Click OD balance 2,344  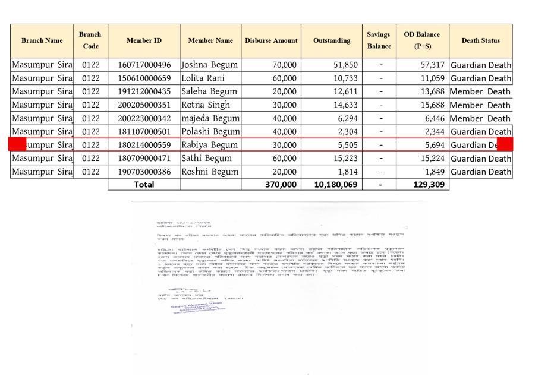coord(435,132)
